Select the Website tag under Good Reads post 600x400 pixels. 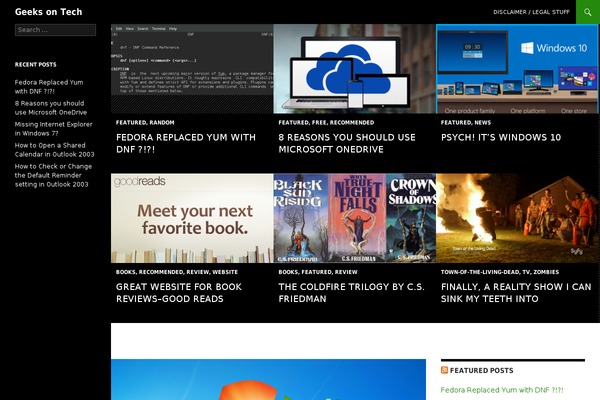pyautogui.click(x=225, y=272)
